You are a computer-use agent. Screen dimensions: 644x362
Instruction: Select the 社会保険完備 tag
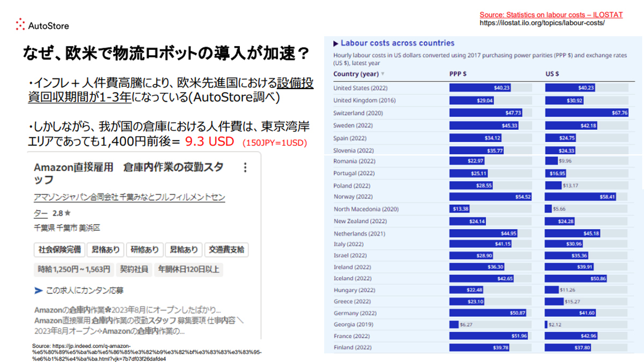coord(60,249)
